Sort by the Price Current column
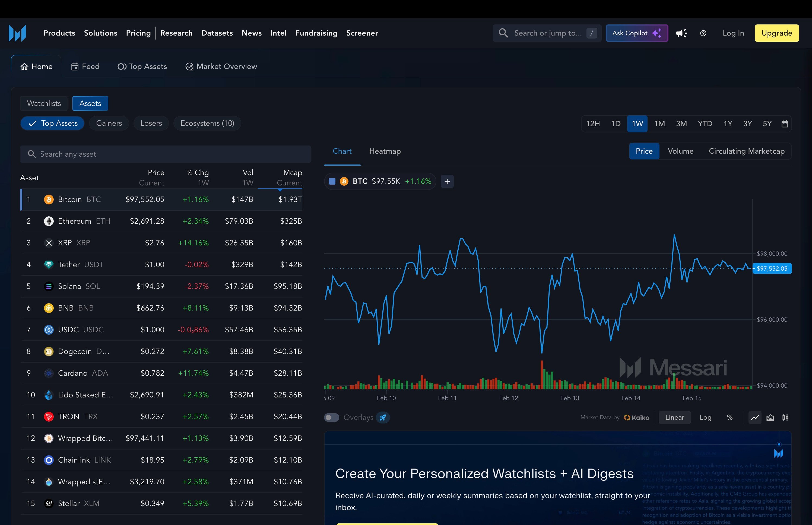Viewport: 812px width, 525px height. 152,178
